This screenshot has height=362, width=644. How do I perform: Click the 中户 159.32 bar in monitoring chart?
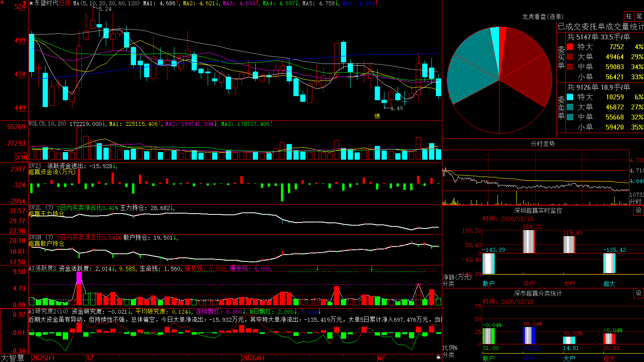529,242
